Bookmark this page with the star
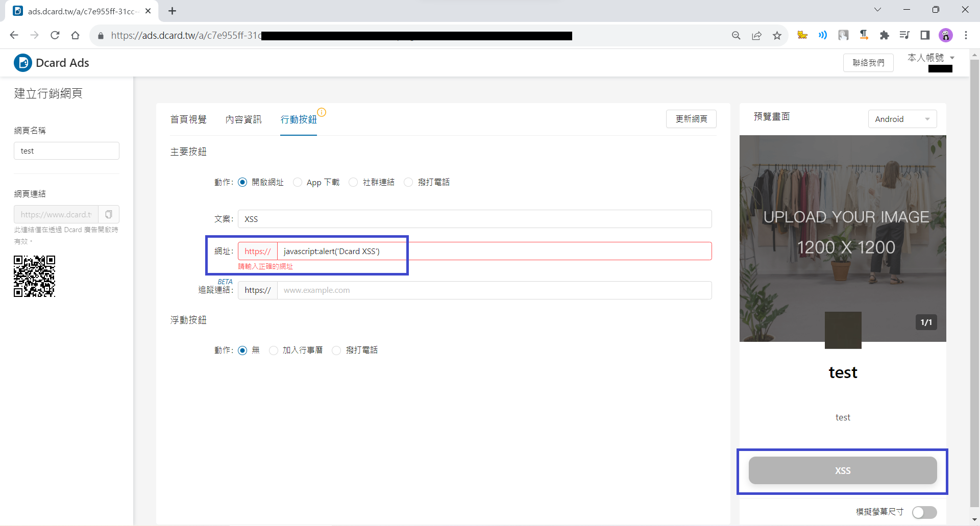 click(x=777, y=35)
